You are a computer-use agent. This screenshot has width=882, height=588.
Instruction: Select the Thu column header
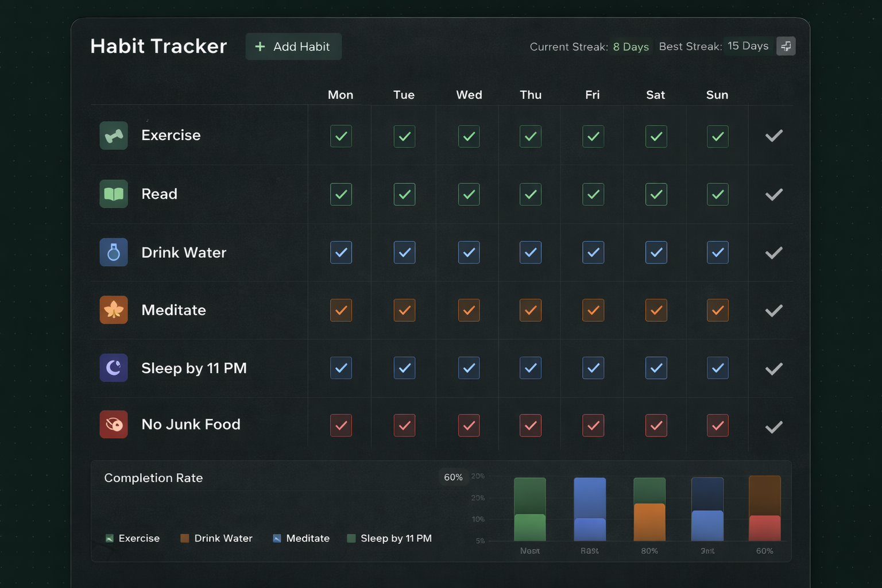point(531,95)
